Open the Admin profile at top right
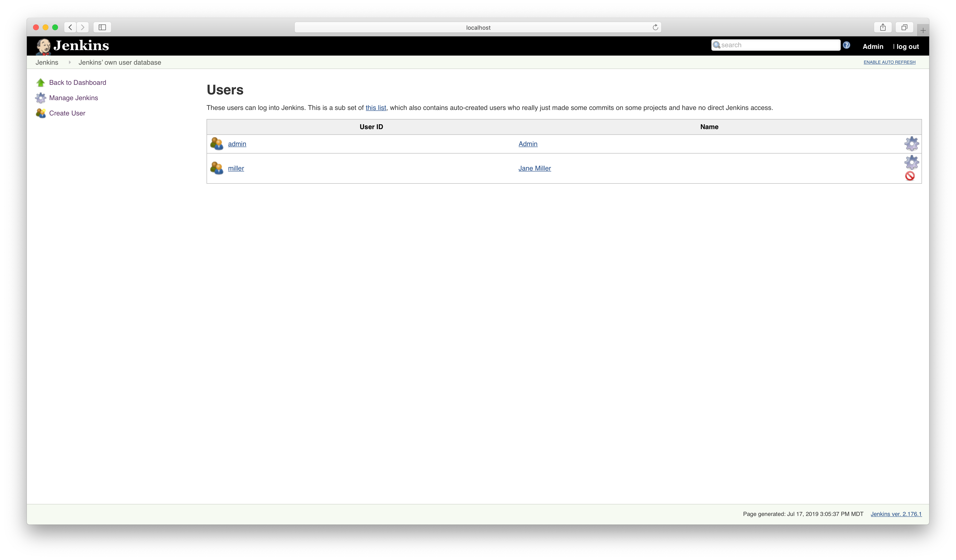The width and height of the screenshot is (956, 560). [873, 46]
